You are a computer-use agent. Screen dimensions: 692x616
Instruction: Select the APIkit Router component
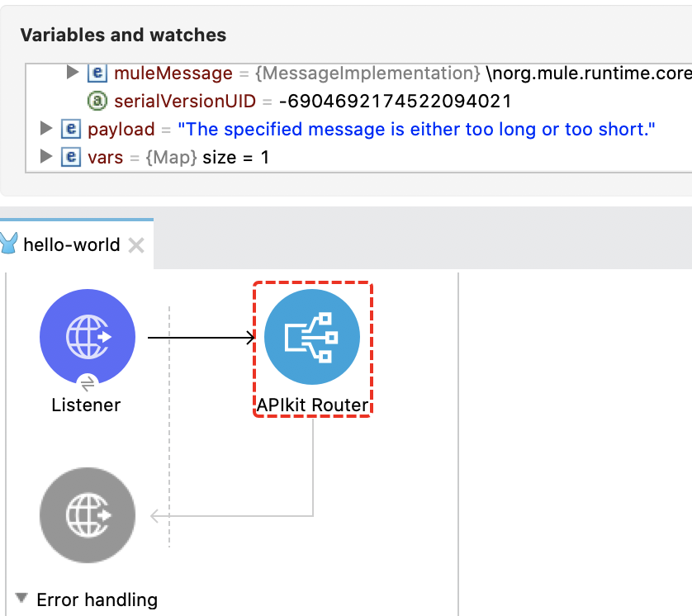[x=312, y=336]
